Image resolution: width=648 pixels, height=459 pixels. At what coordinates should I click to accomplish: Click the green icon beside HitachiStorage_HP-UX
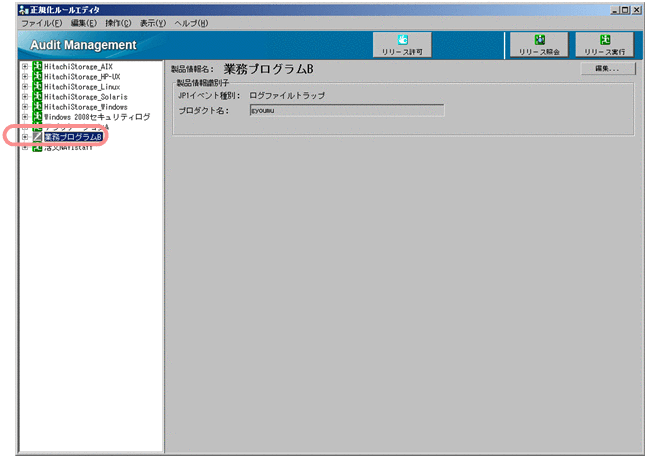click(x=37, y=76)
